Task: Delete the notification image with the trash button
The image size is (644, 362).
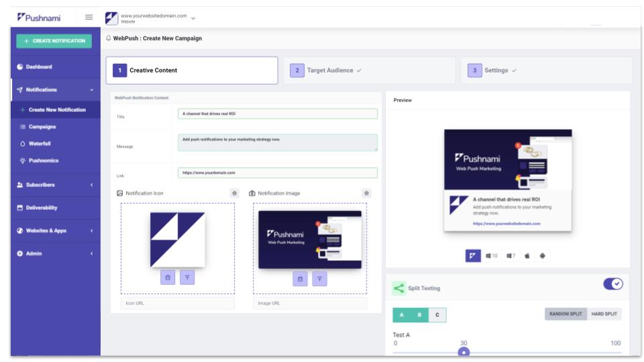Action: pyautogui.click(x=300, y=278)
